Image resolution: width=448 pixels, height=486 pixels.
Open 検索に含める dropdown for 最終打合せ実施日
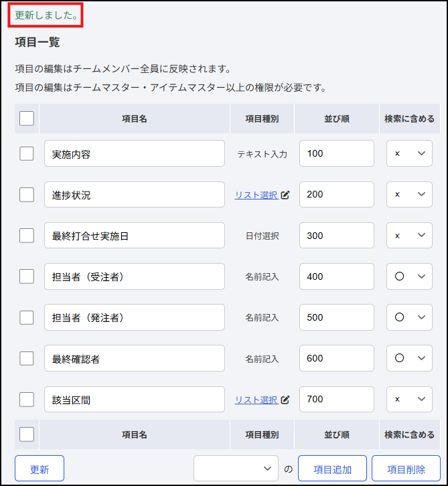[409, 235]
